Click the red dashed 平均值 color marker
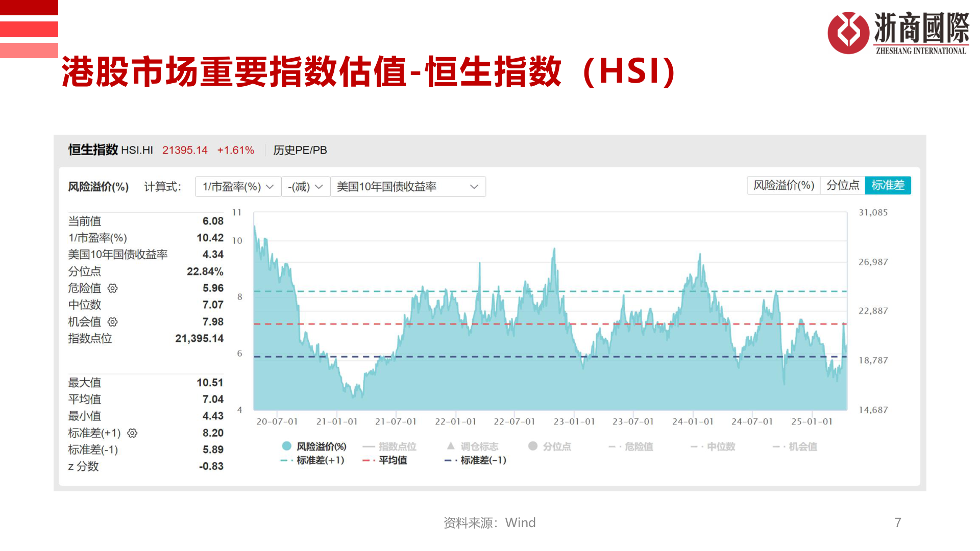Screen dimensions: 980x551 point(366,460)
